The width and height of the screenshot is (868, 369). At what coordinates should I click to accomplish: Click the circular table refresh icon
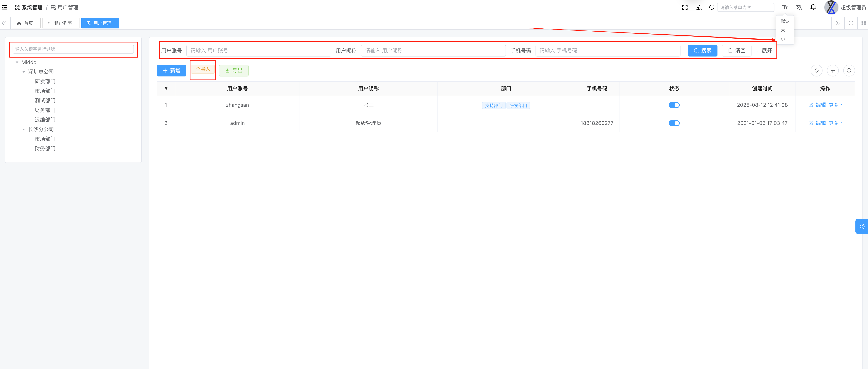[x=816, y=71]
